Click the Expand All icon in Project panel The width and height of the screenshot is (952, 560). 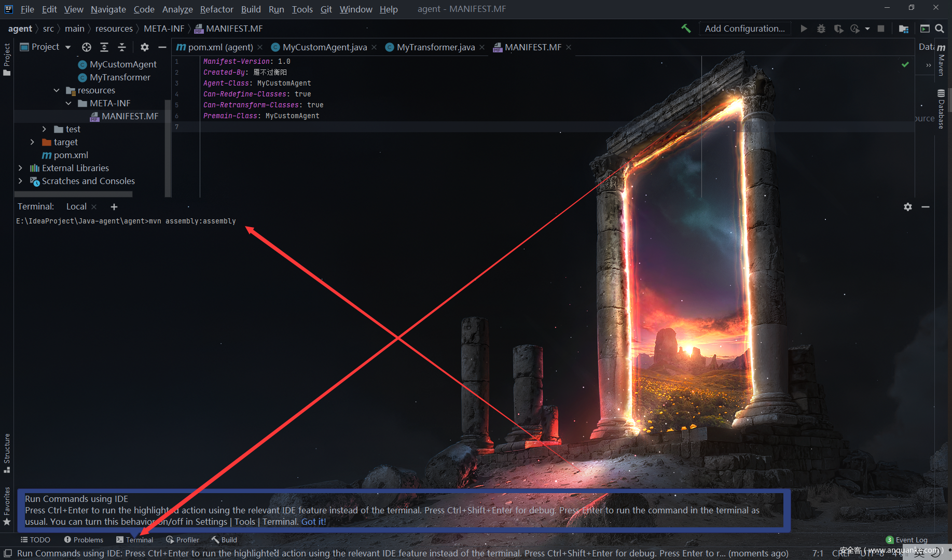coord(104,47)
